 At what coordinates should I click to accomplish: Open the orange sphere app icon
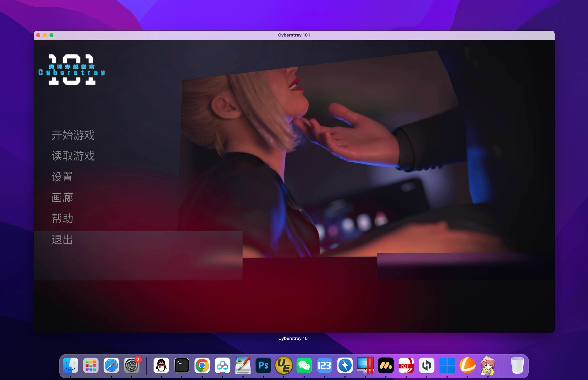pyautogui.click(x=467, y=365)
